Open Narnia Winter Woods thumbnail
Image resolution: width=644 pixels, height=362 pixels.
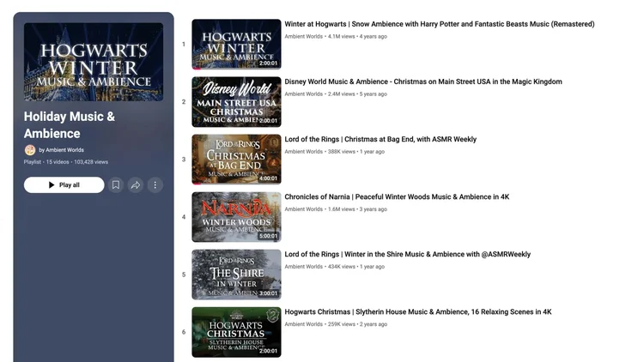[237, 217]
